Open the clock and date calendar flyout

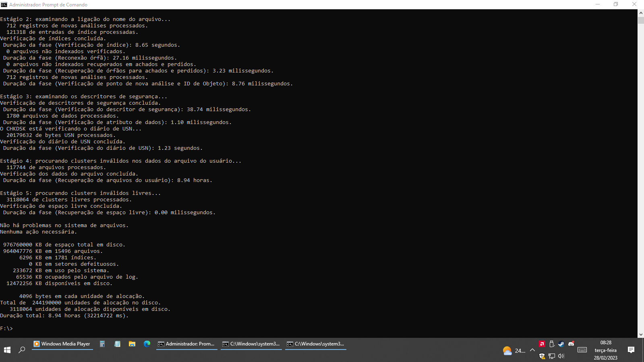coord(606,350)
